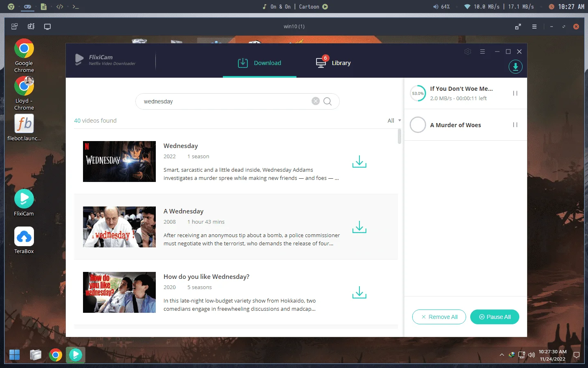This screenshot has height=368, width=588.
Task: Open the VM viewer hamburger menu
Action: tap(534, 27)
